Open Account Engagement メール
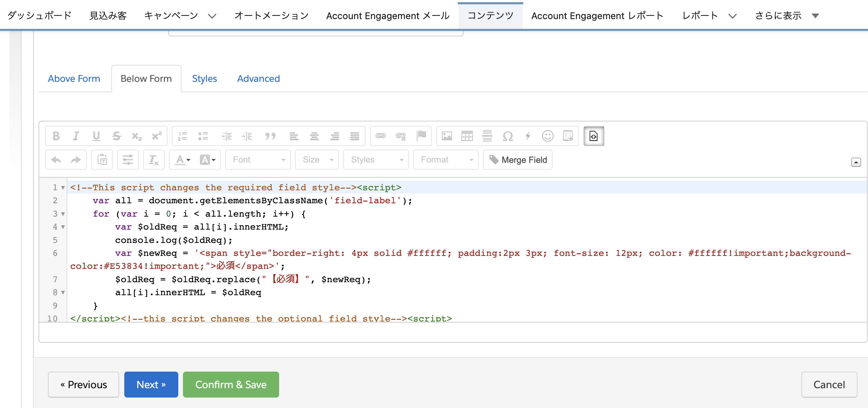The image size is (868, 408). click(388, 15)
